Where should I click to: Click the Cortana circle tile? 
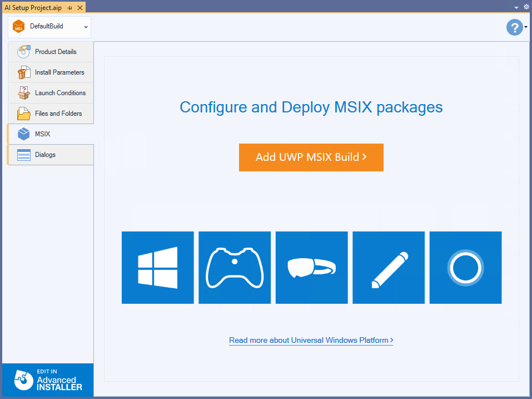pos(465,268)
